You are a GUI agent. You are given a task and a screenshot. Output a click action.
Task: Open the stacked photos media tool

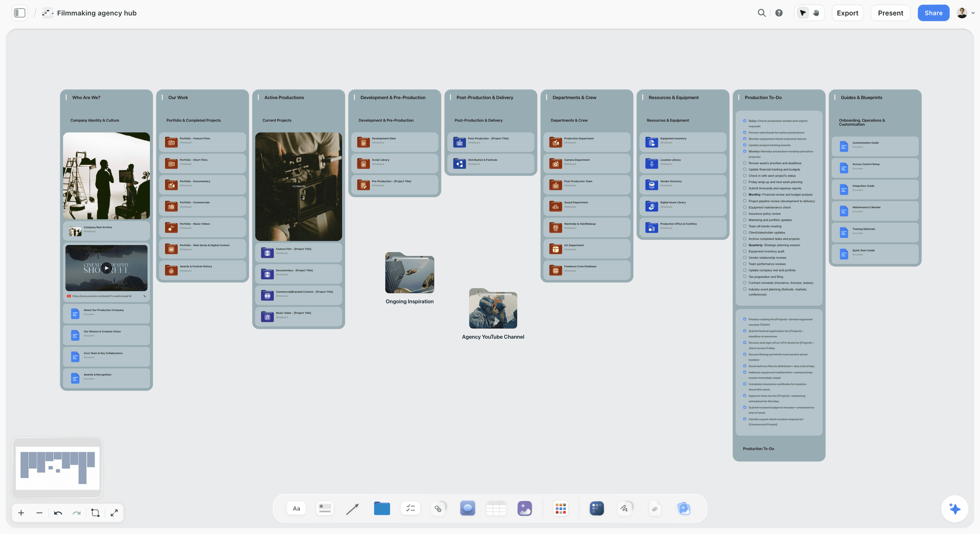tap(684, 508)
